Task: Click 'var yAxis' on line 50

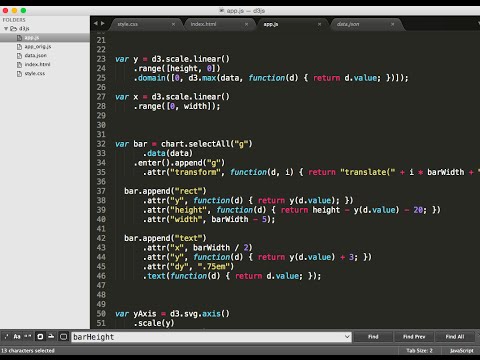Action: click(x=136, y=314)
